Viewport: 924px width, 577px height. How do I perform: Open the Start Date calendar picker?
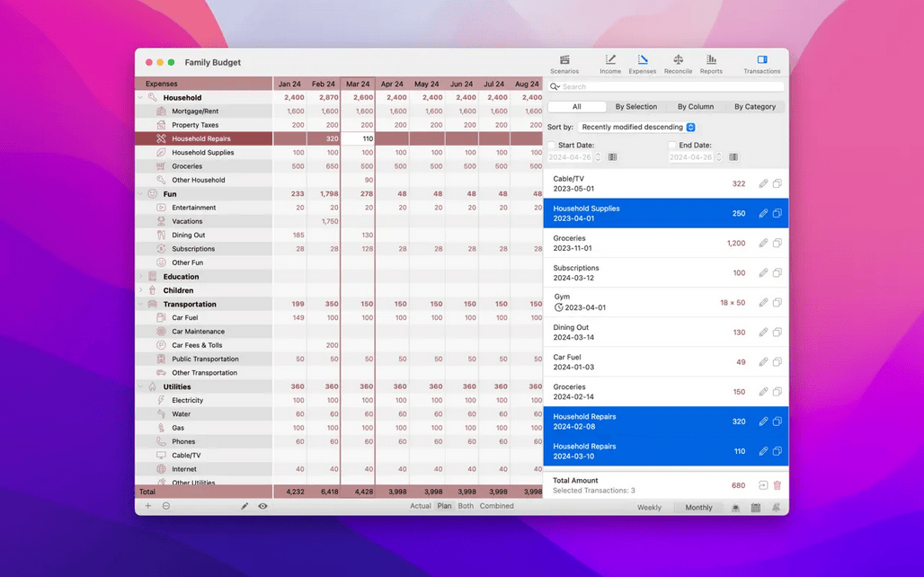pos(613,157)
